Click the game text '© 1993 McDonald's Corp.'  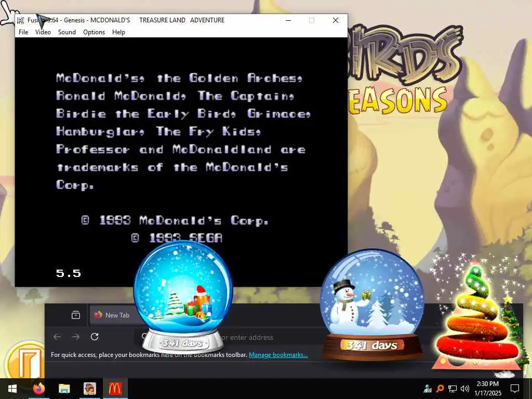pos(175,220)
